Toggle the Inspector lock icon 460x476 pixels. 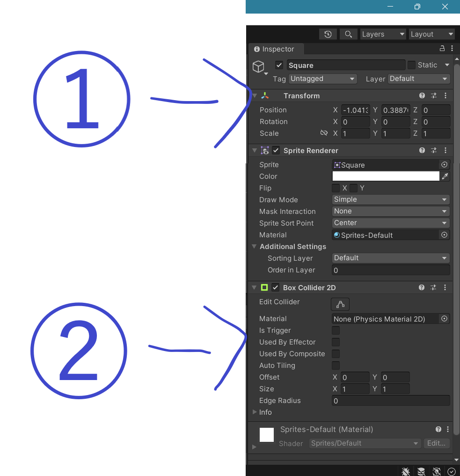pos(442,48)
